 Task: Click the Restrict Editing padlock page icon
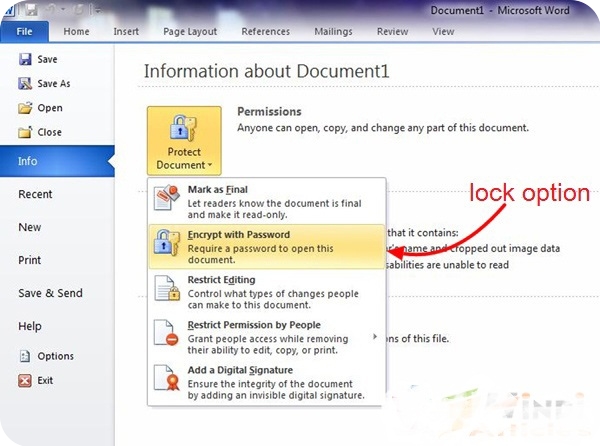(x=167, y=288)
